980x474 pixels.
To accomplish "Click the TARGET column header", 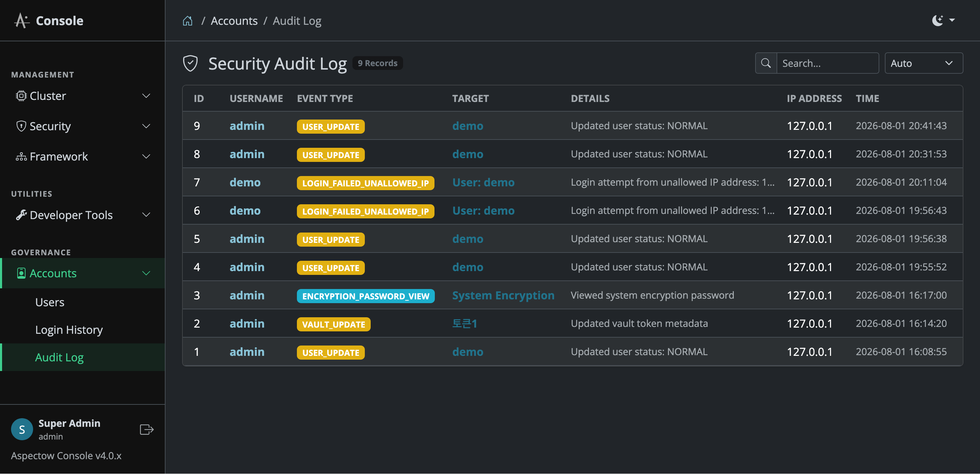I will tap(470, 99).
